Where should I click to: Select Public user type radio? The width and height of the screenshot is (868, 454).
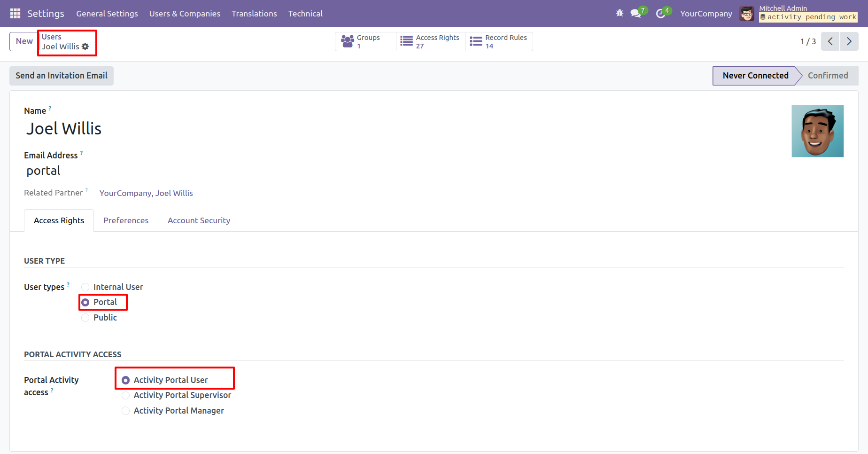click(85, 318)
